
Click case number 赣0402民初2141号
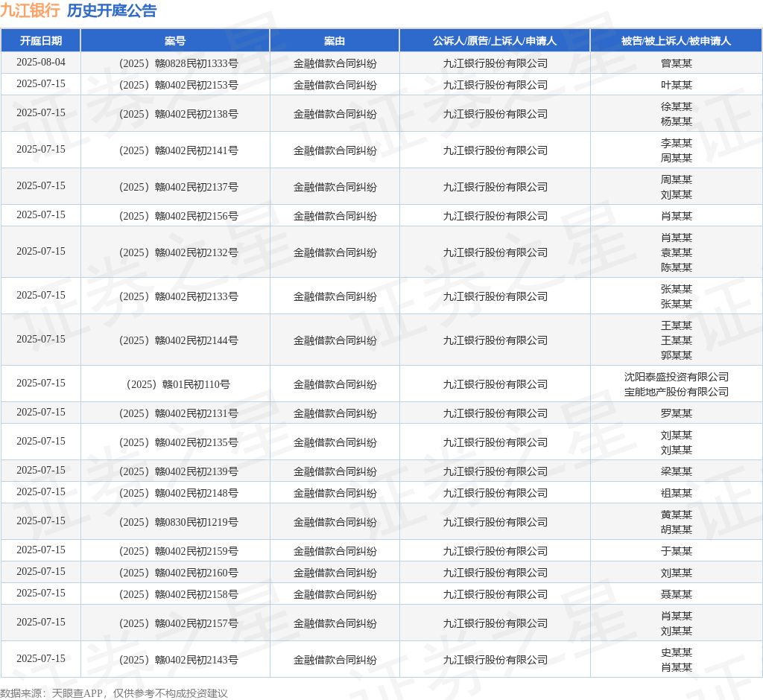tap(179, 150)
